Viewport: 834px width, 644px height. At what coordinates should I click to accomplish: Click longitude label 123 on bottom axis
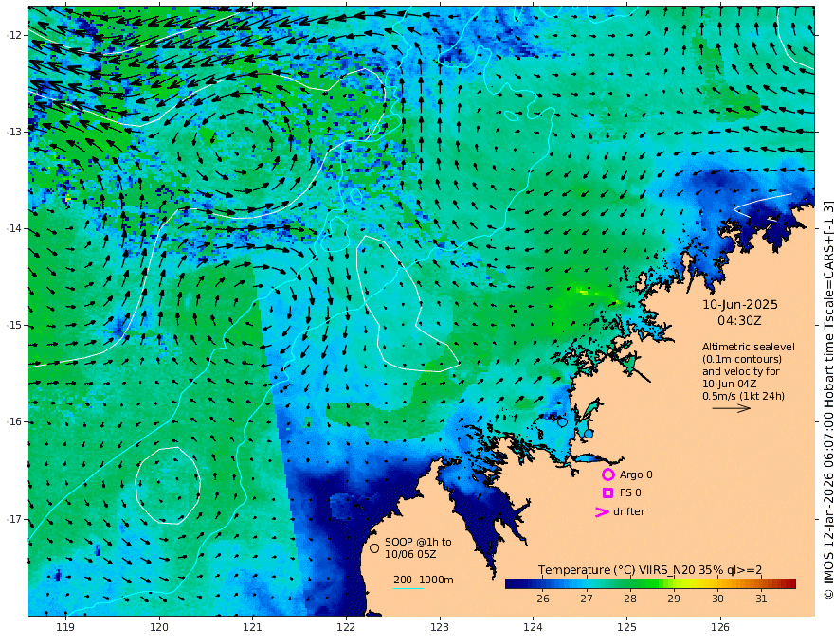[440, 628]
